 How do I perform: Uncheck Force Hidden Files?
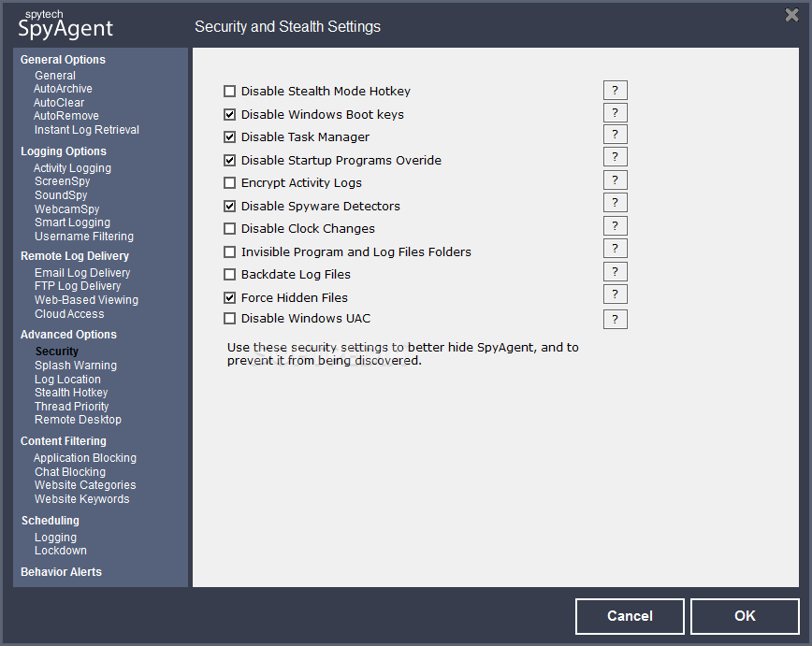(x=229, y=297)
